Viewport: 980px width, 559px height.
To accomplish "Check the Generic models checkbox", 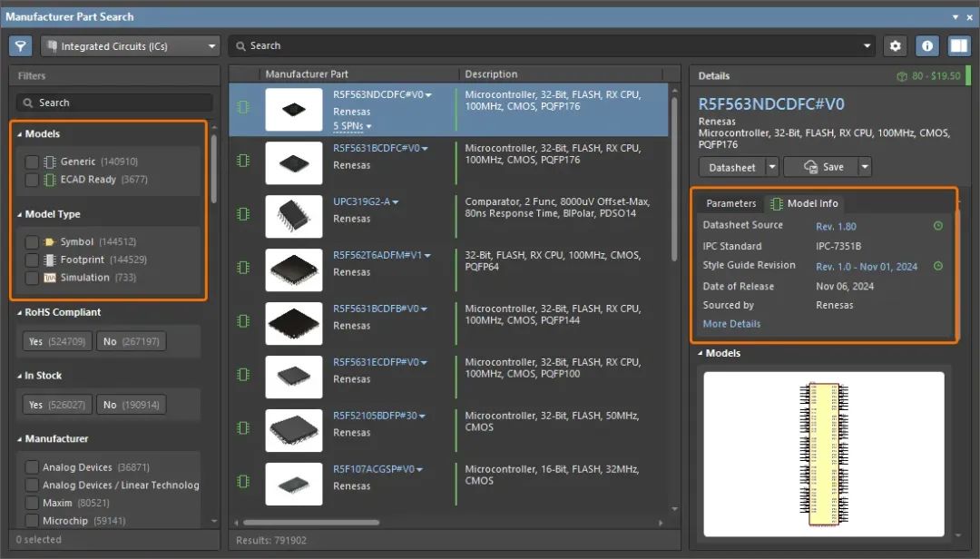I will click(32, 162).
